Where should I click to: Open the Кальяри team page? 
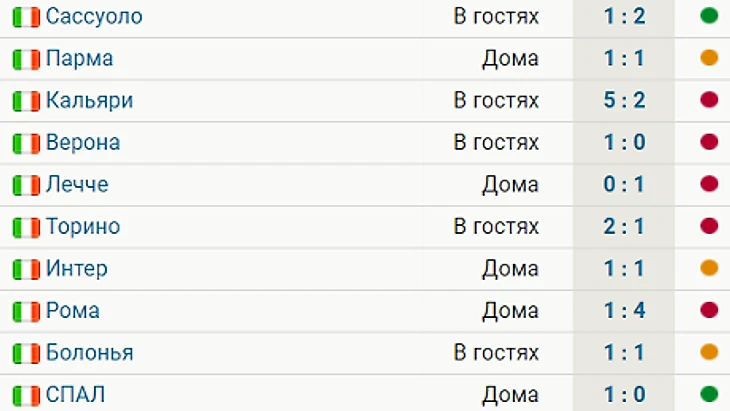pyautogui.click(x=89, y=101)
